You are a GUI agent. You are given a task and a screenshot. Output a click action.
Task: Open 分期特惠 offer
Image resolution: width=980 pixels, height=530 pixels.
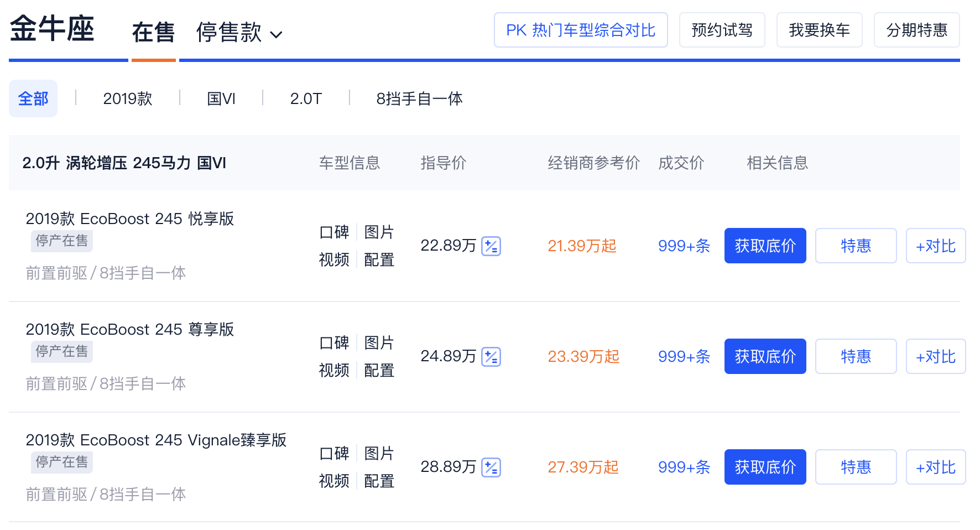pyautogui.click(x=916, y=30)
